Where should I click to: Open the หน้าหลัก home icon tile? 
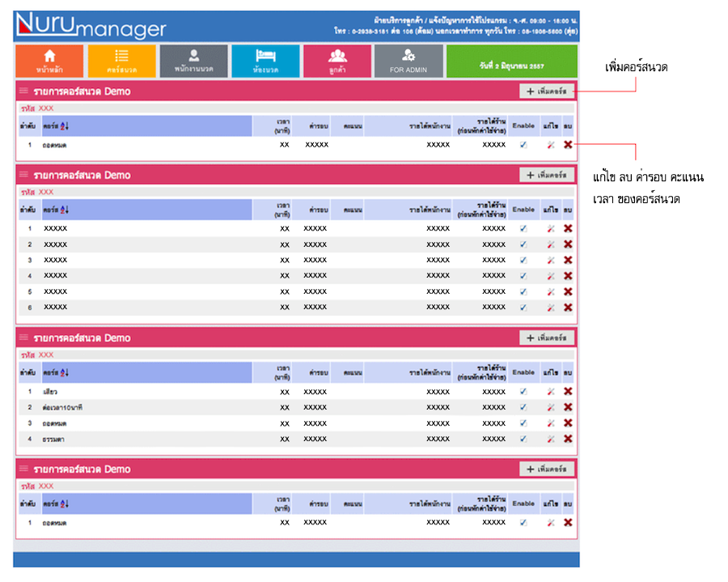tap(49, 61)
